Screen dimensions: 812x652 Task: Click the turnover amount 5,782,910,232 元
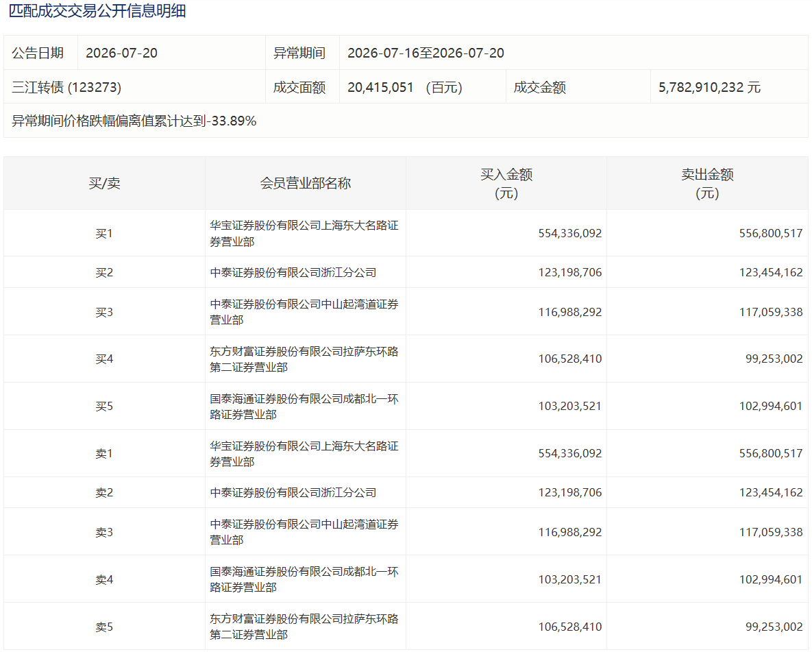(709, 87)
